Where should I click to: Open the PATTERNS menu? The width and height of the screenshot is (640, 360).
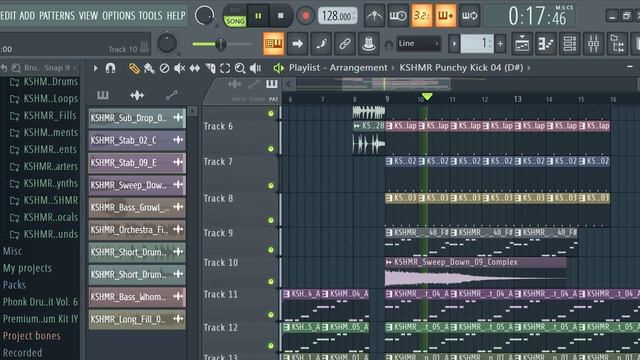pyautogui.click(x=57, y=16)
